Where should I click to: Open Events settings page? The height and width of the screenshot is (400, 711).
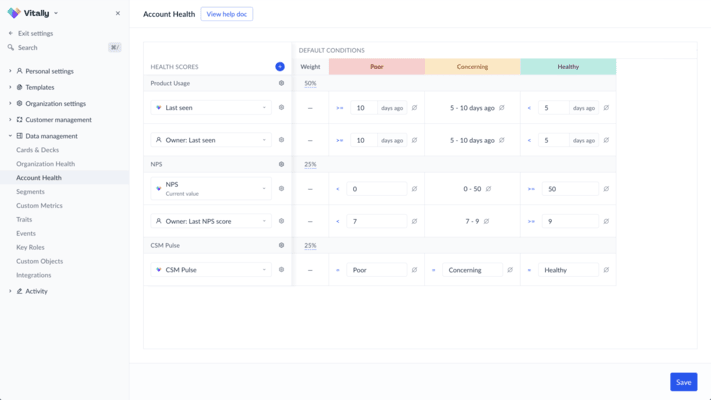coord(26,233)
